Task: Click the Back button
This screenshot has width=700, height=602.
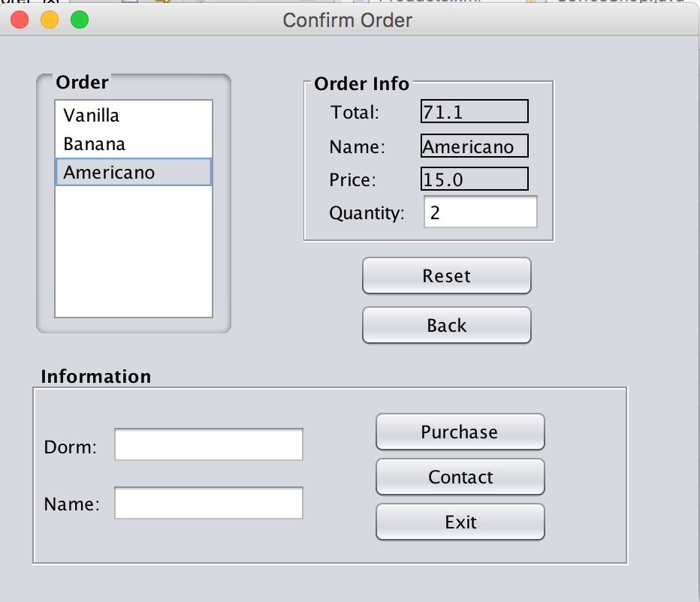Action: (447, 325)
